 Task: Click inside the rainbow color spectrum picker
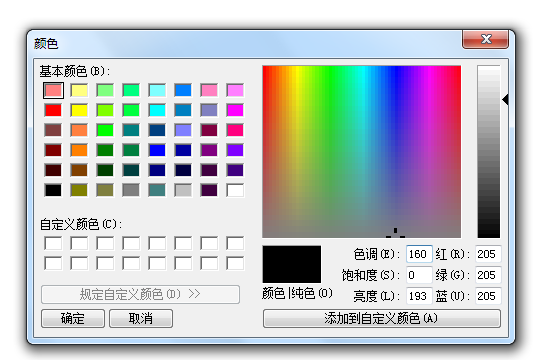pos(362,152)
